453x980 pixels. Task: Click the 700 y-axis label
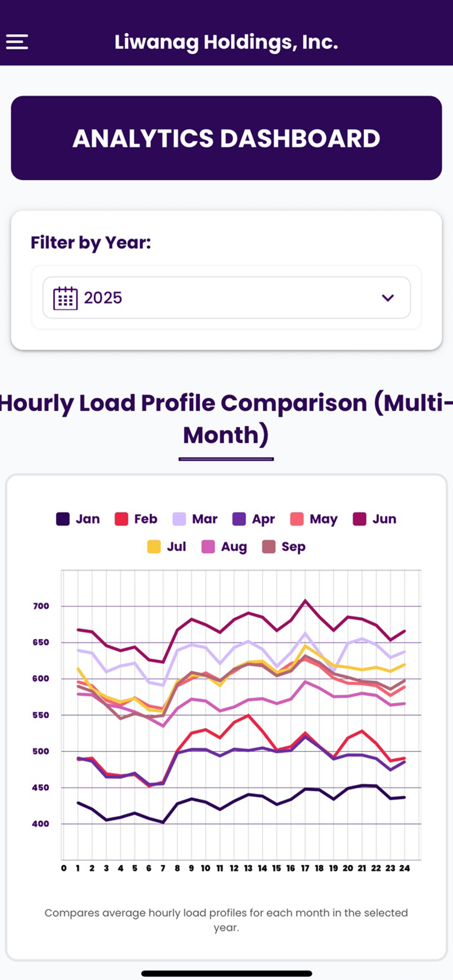click(41, 606)
